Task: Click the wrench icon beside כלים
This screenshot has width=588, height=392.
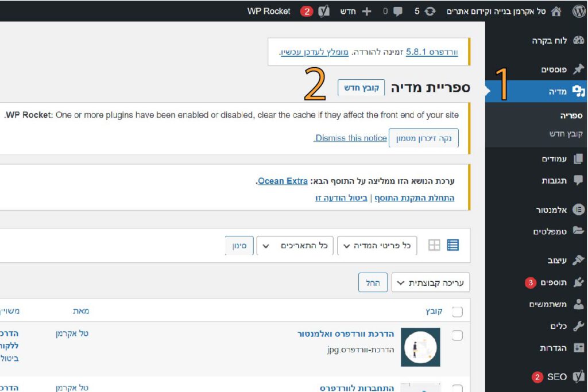Action: point(579,325)
